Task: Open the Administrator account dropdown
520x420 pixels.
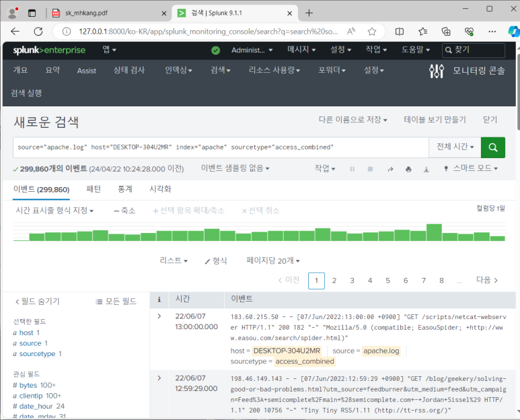Action: [252, 50]
